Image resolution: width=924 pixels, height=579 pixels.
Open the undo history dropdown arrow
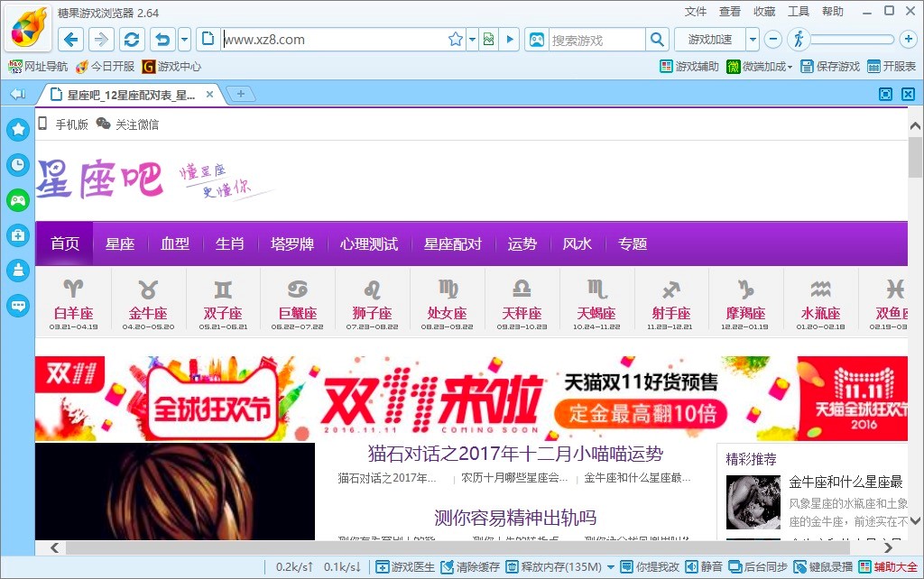(x=184, y=40)
